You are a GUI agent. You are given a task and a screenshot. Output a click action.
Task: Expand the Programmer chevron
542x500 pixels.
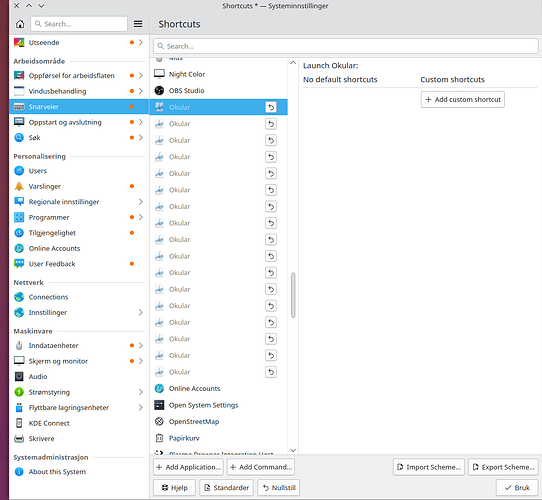click(141, 217)
